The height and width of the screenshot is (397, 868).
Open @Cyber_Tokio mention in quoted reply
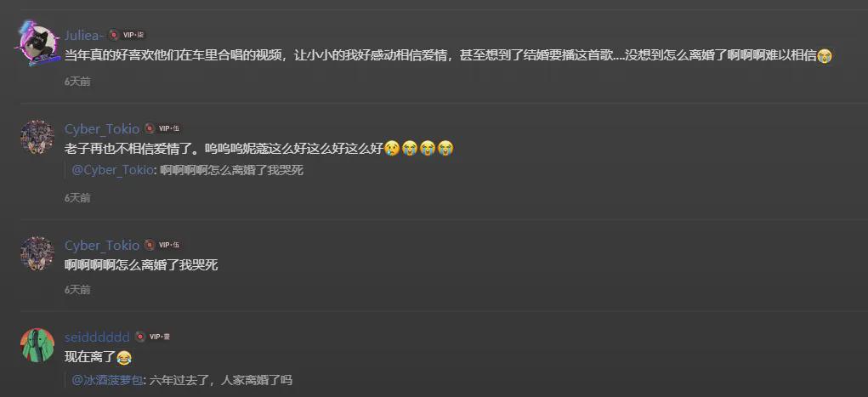(x=112, y=171)
